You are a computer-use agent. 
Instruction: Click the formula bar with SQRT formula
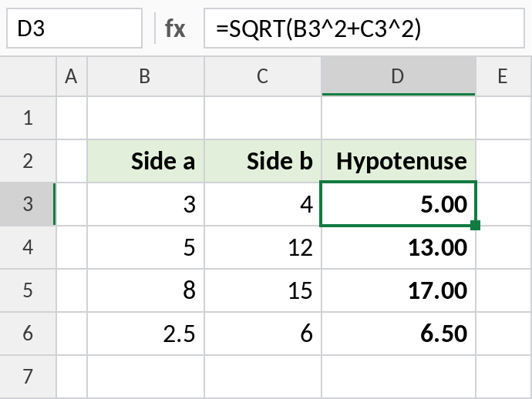point(364,28)
